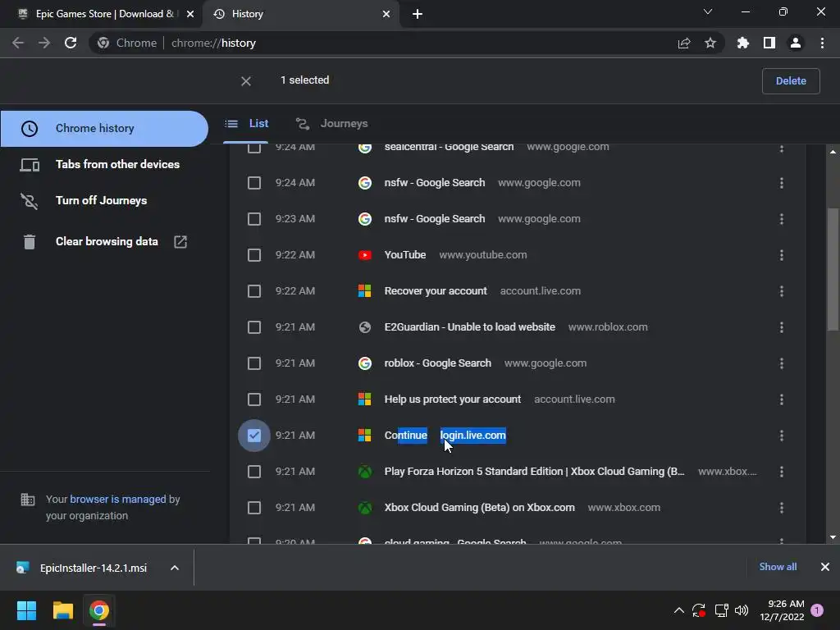Reload the history page
Screen dimensions: 840x630
click(x=71, y=43)
